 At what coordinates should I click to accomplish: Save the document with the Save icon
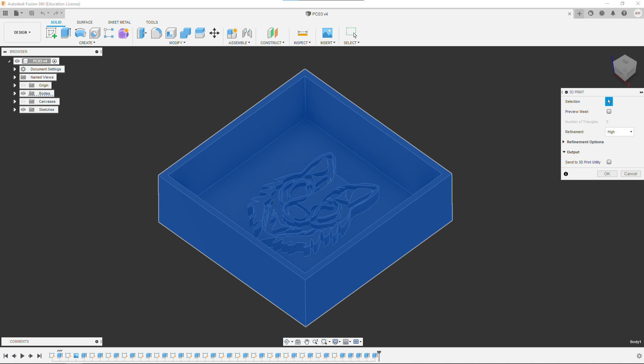pyautogui.click(x=32, y=13)
